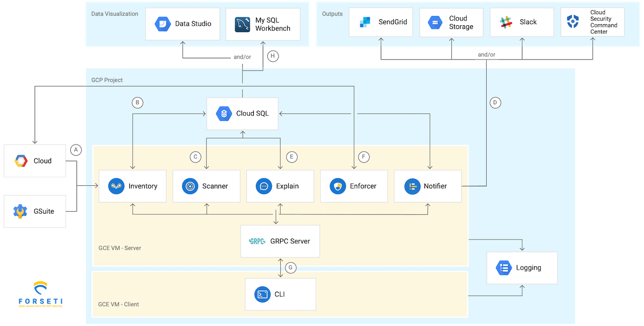644x326 pixels.
Task: Click the "Notifier" label text
Action: pos(435,186)
